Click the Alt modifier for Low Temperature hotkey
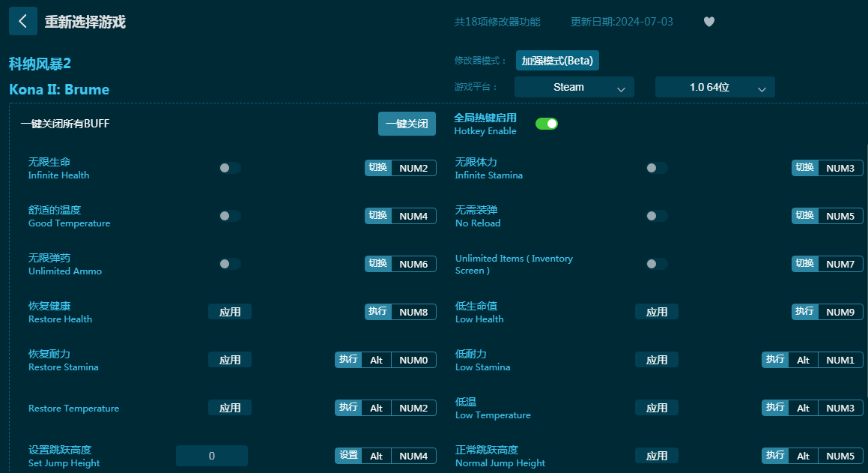Image resolution: width=868 pixels, height=473 pixels. tap(804, 408)
